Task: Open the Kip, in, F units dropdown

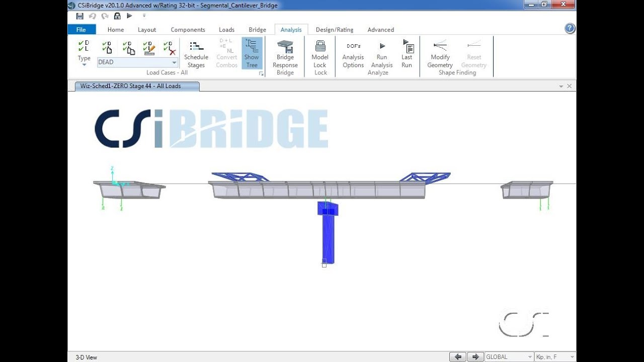Action: (555, 357)
